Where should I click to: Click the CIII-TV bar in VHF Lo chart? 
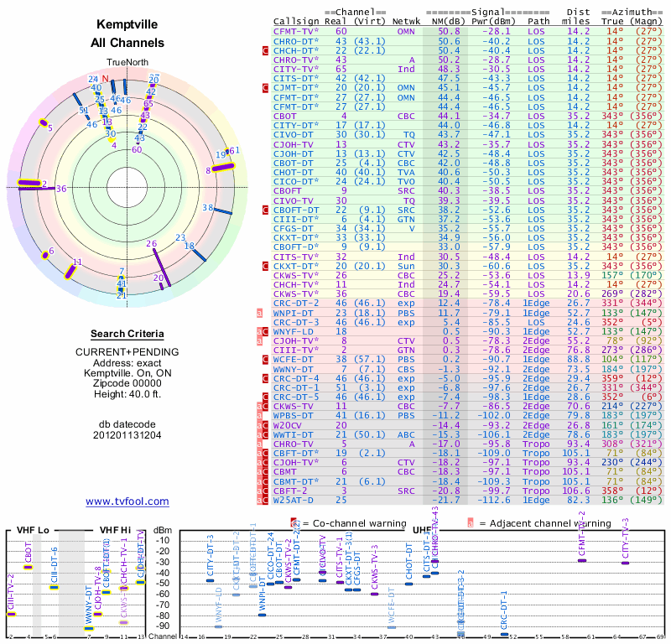click(12, 614)
